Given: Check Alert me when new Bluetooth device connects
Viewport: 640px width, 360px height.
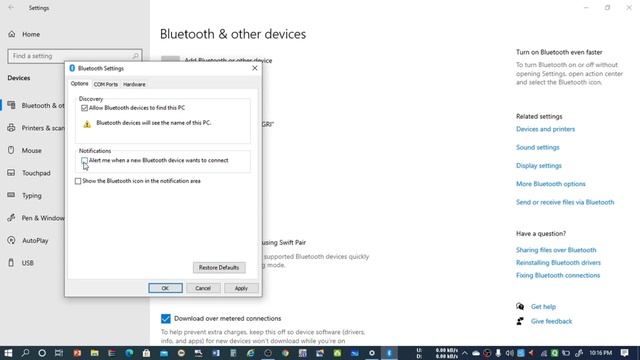Looking at the screenshot, I should [84, 160].
